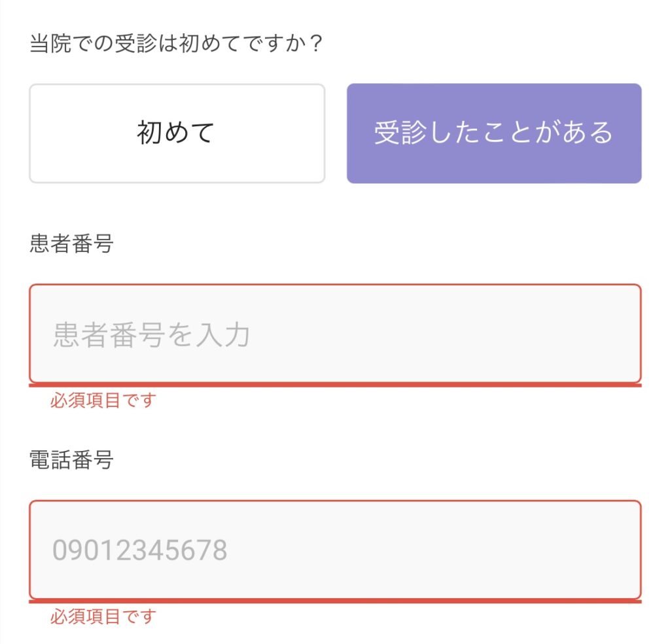The width and height of the screenshot is (670, 644).
Task: Click the 当院での受診は初めてですか？ question text
Action: (176, 44)
